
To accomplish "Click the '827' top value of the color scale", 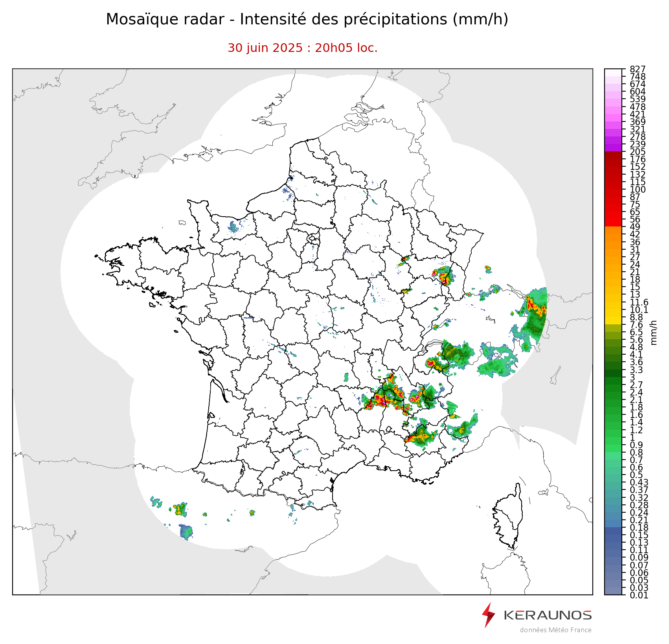I will click(637, 70).
